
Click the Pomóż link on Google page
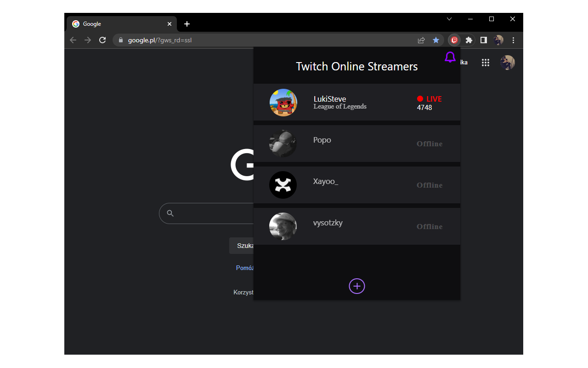(x=245, y=268)
